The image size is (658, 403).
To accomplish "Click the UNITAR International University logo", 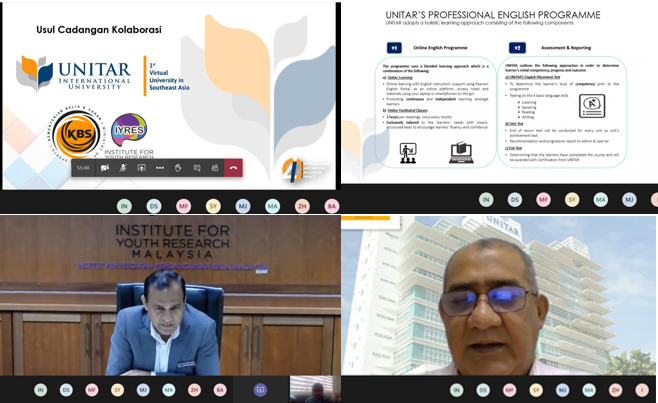I will pos(75,75).
